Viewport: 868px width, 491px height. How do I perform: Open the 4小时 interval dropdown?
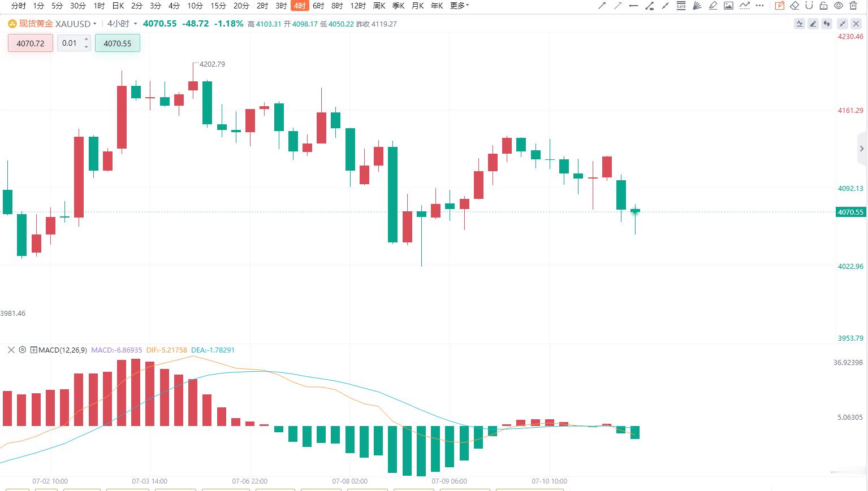pyautogui.click(x=135, y=24)
